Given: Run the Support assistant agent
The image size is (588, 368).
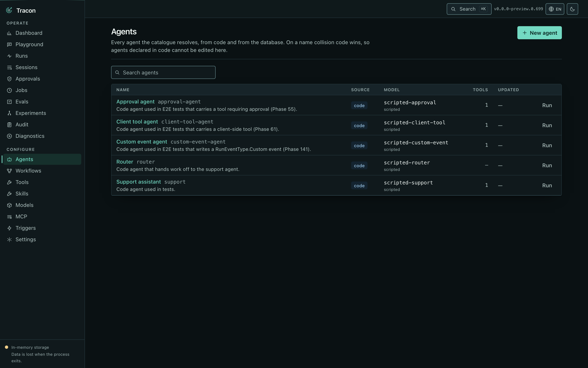Looking at the screenshot, I should tap(547, 185).
